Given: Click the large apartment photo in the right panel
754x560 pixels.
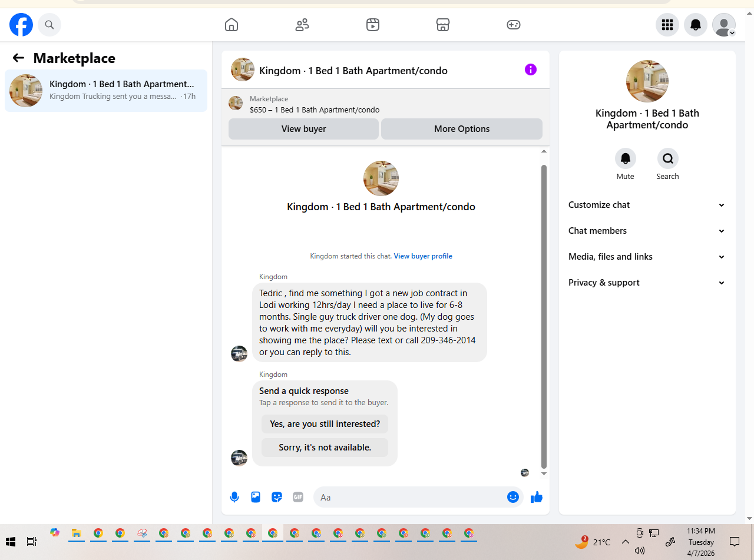Looking at the screenshot, I should click(647, 81).
